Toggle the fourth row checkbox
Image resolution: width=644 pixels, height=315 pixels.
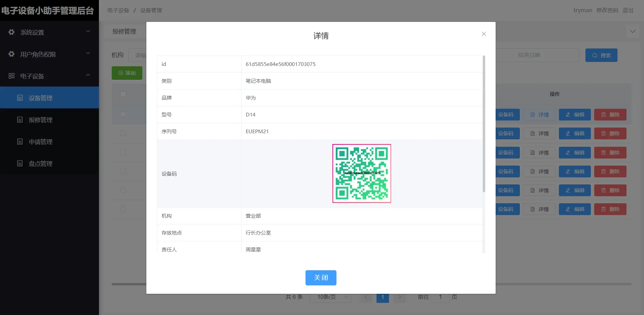[x=123, y=171]
